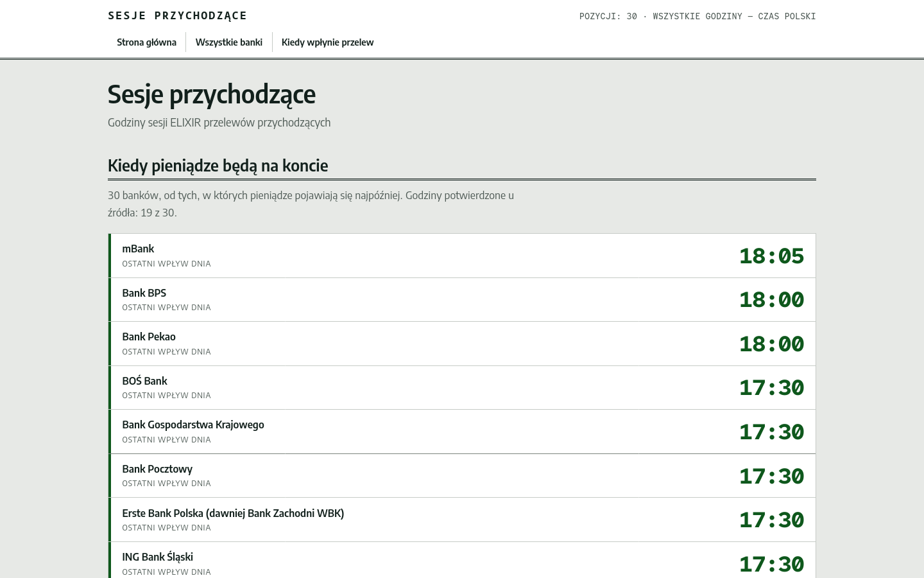Select the BOŚ Bank row name
The height and width of the screenshot is (578, 924).
pos(144,381)
